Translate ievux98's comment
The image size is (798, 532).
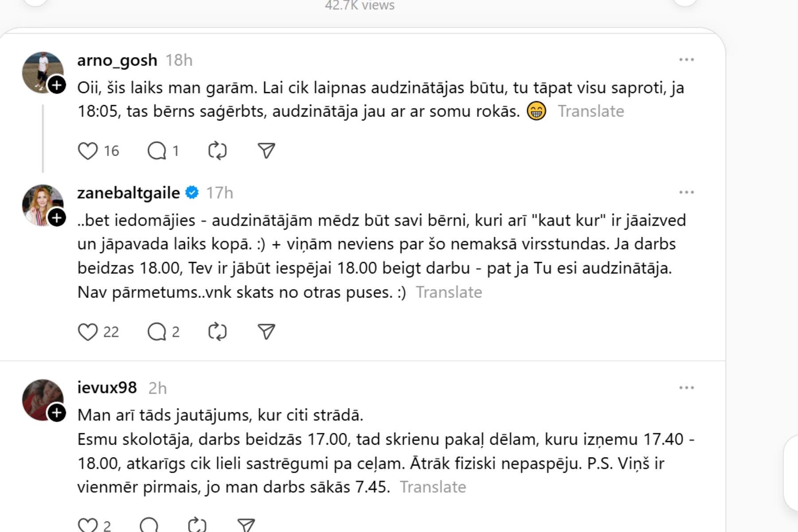(x=433, y=487)
